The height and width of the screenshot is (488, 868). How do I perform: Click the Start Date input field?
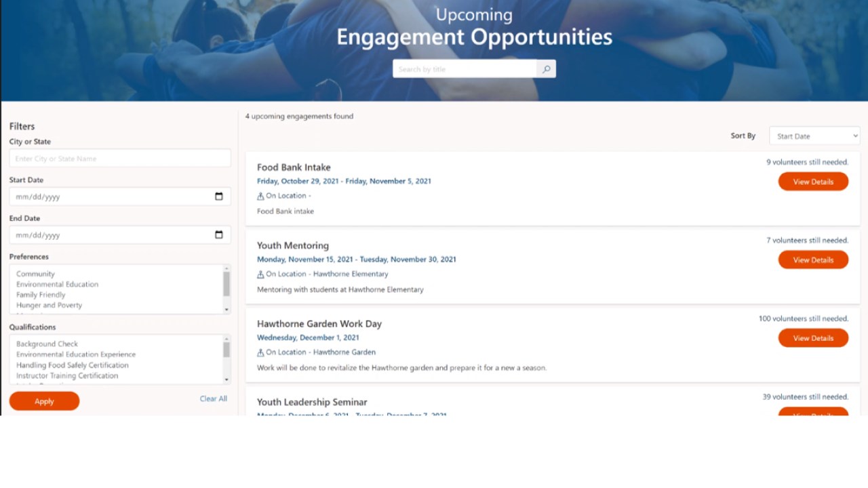(120, 197)
